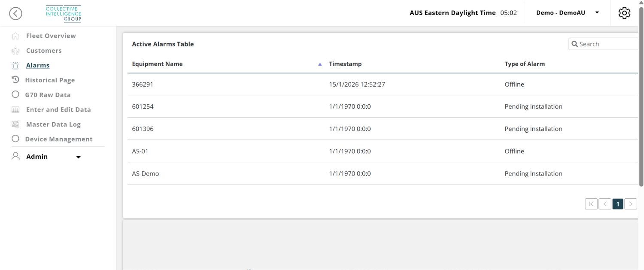Click the back arrow circle icon
644x270 pixels.
click(16, 14)
